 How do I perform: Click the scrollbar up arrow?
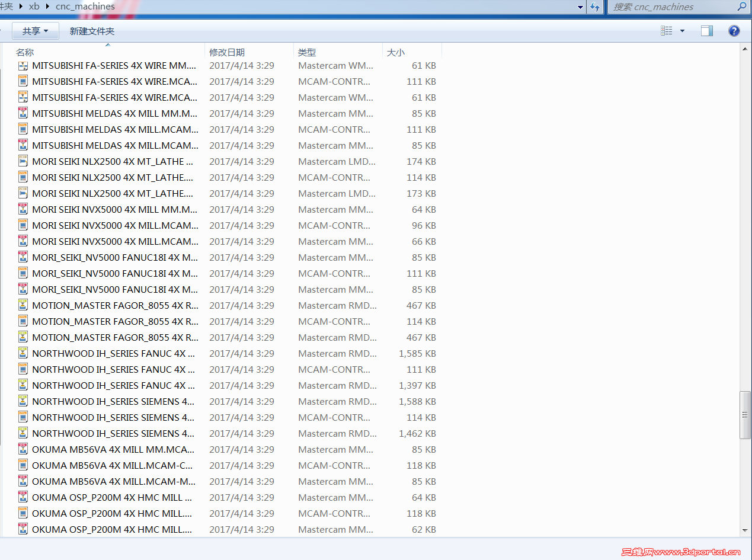[746, 50]
